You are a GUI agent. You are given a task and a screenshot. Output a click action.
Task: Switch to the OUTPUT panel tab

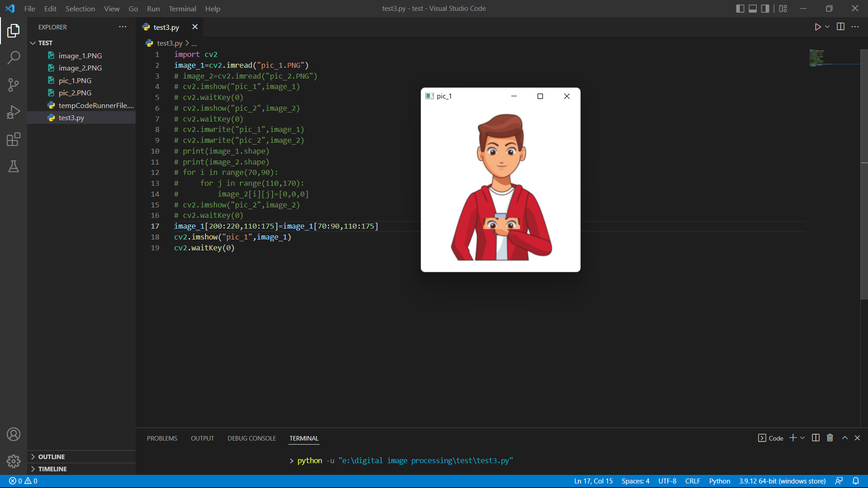pos(202,438)
